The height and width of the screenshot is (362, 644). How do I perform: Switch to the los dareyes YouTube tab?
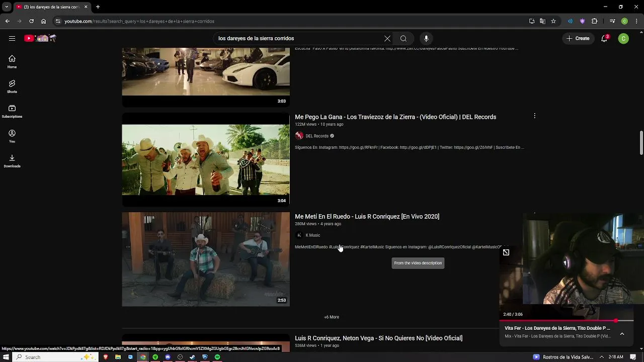click(x=52, y=7)
